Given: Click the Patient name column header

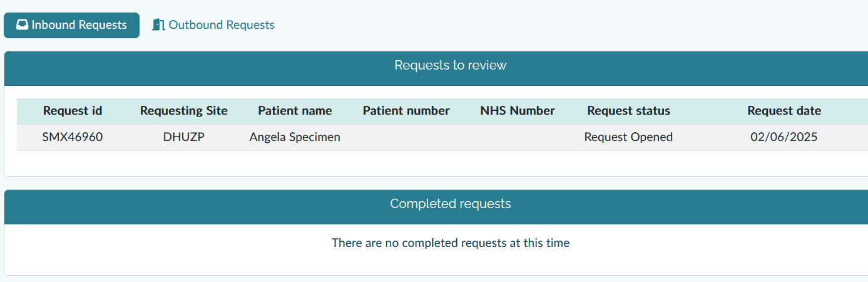Looking at the screenshot, I should point(295,111).
